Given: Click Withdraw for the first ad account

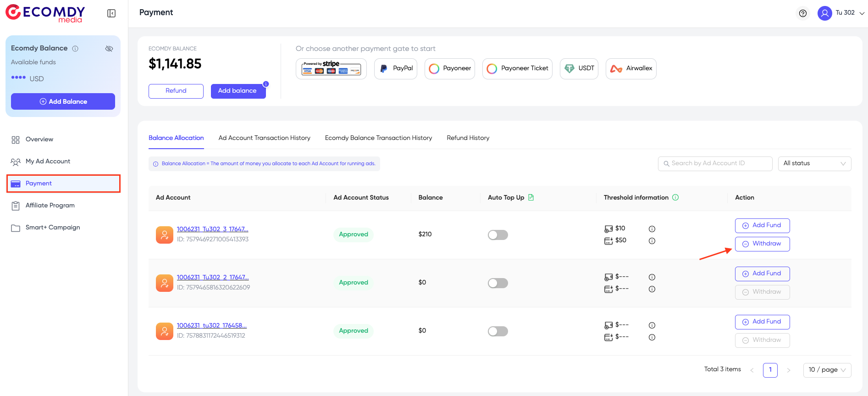Looking at the screenshot, I should [762, 244].
